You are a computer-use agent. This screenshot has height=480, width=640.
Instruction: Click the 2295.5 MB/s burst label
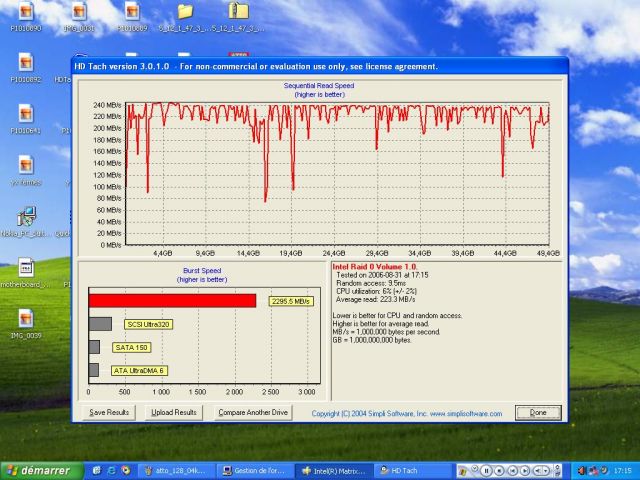(x=291, y=301)
